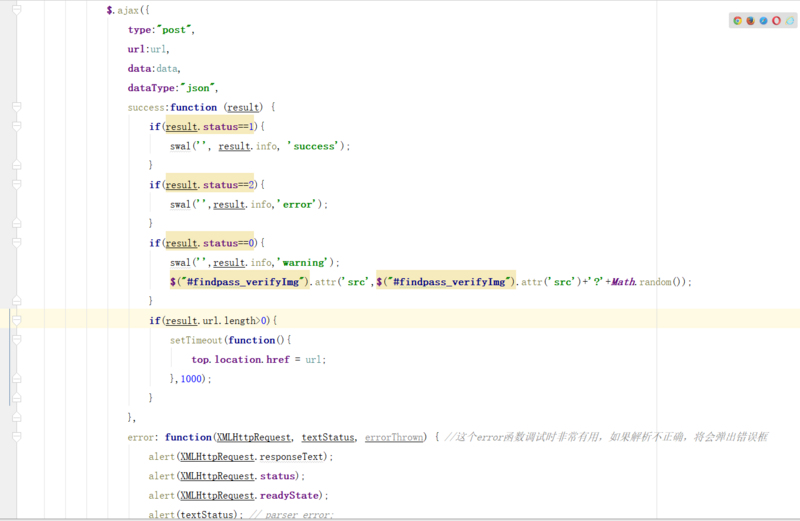The width and height of the screenshot is (800, 521).
Task: Place cursor on type:"post" line
Action: click(x=161, y=30)
